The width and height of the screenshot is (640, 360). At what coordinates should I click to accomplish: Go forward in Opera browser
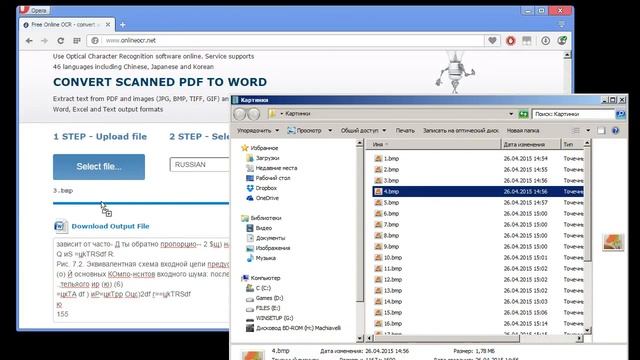44,41
